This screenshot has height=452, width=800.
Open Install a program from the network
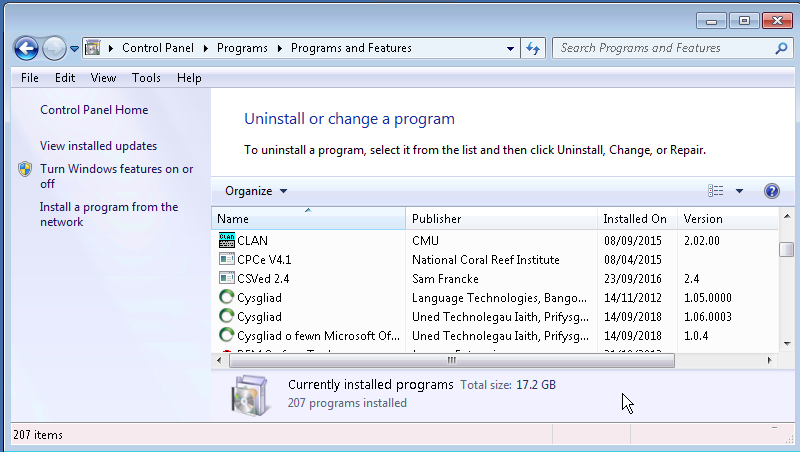(109, 214)
